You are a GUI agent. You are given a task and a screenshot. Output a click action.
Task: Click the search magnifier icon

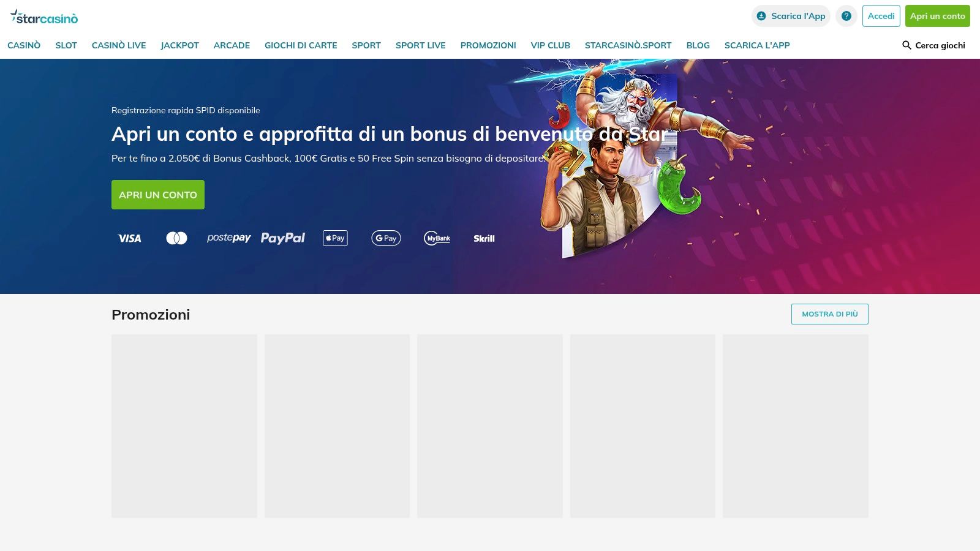pos(907,45)
